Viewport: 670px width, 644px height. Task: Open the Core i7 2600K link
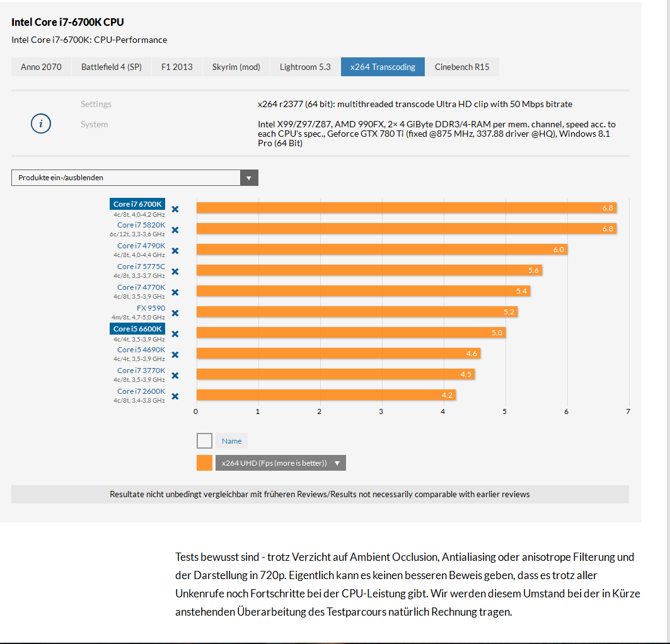[141, 391]
